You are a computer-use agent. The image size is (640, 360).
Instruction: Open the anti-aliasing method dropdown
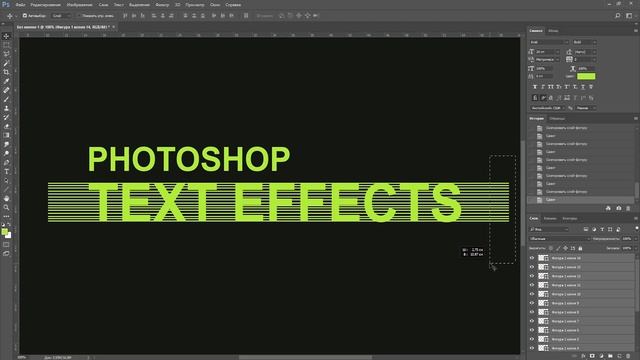point(586,108)
